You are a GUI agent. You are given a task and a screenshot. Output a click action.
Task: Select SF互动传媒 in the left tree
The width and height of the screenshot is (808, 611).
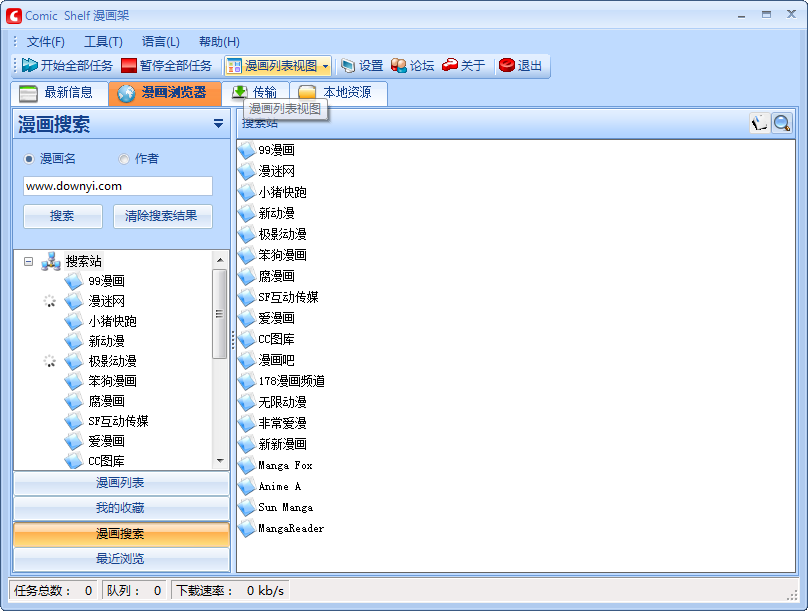click(x=119, y=421)
